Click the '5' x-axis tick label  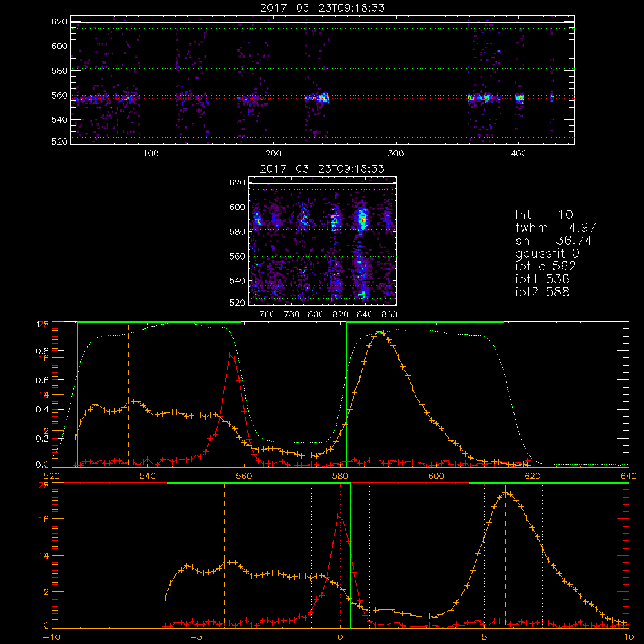(x=485, y=638)
